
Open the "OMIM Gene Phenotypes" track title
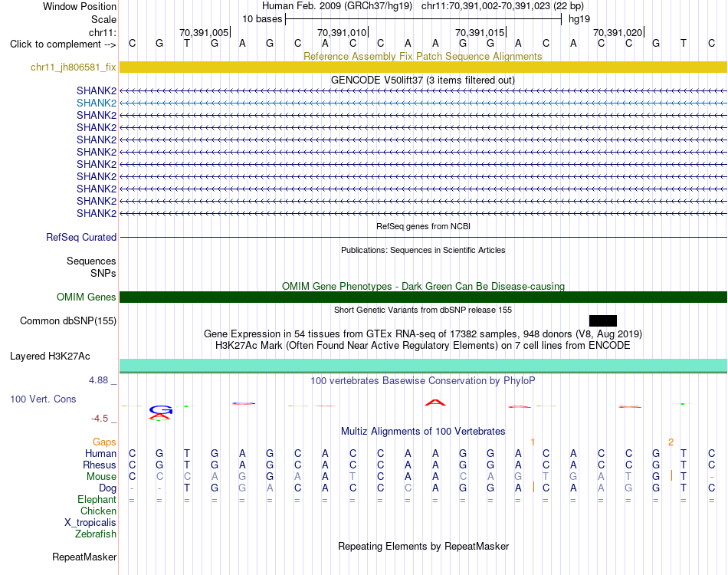(423, 286)
